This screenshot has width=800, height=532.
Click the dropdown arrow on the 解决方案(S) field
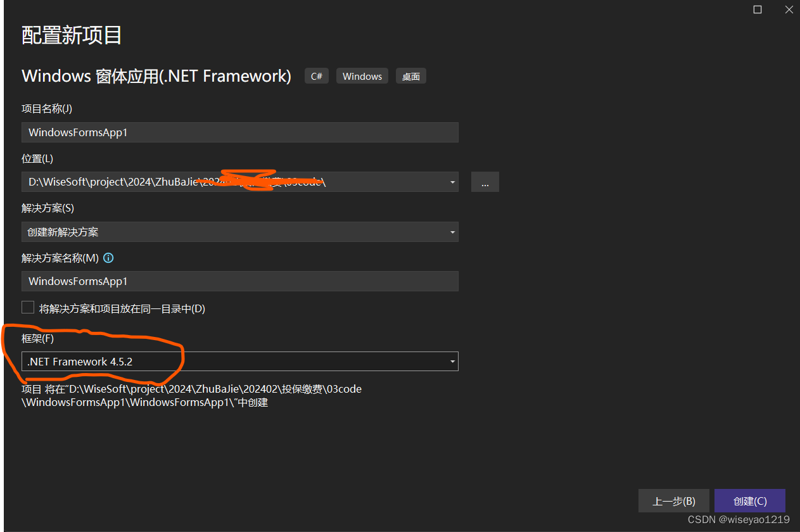[x=452, y=232]
